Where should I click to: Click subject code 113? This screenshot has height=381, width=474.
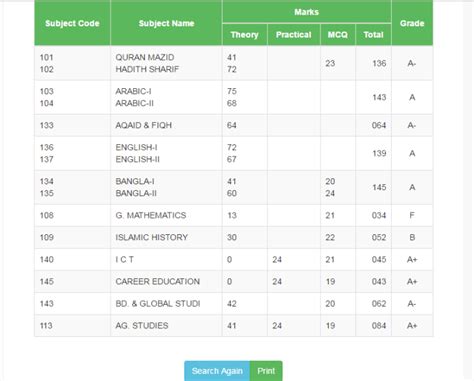[x=46, y=326]
